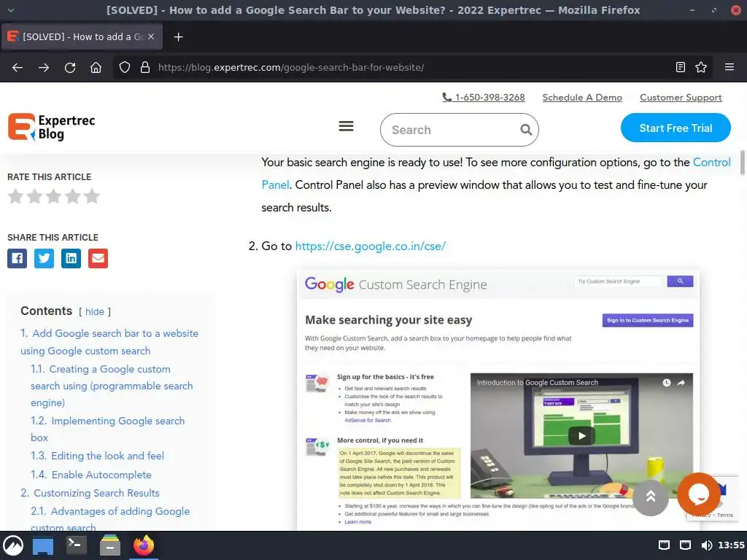
Task: Jump to Add Google search bar section
Action: tap(109, 342)
